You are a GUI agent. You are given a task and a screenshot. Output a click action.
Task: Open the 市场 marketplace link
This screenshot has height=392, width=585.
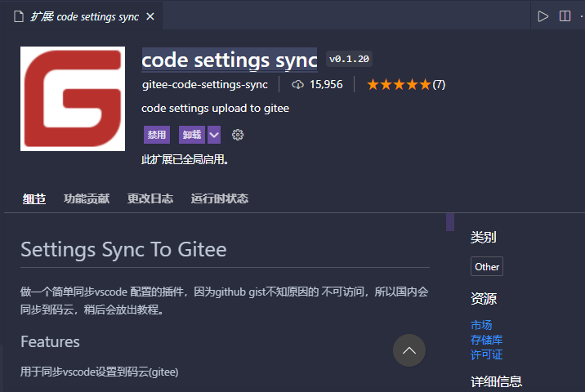tap(481, 325)
